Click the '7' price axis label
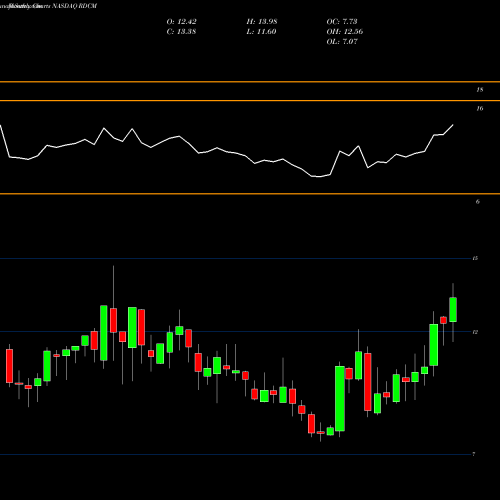500x500 pixels. (474, 454)
